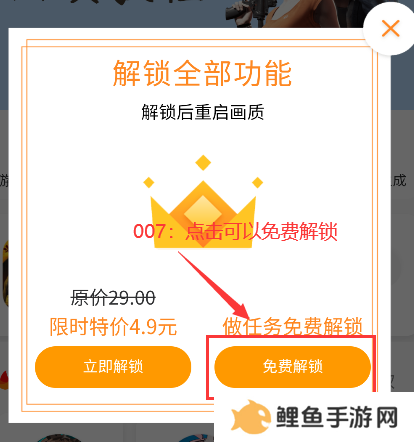Close the unlock popup with orange X
The height and width of the screenshot is (442, 414).
click(390, 28)
